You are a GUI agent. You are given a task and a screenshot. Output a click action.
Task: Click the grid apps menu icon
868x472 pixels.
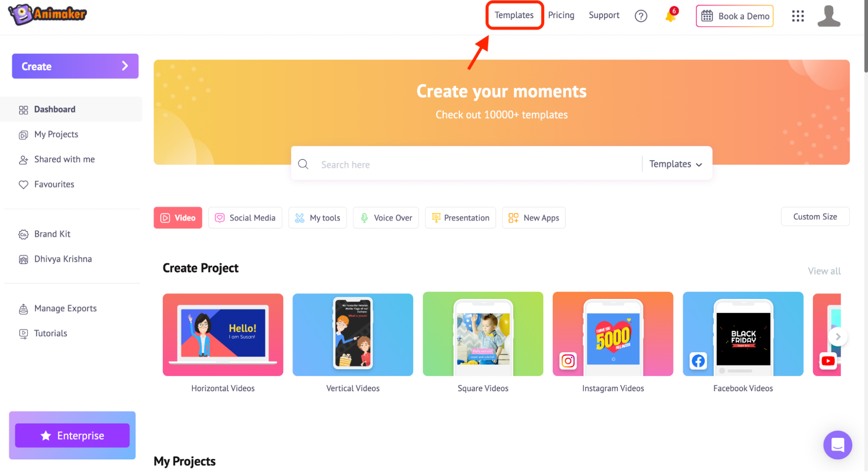point(798,16)
